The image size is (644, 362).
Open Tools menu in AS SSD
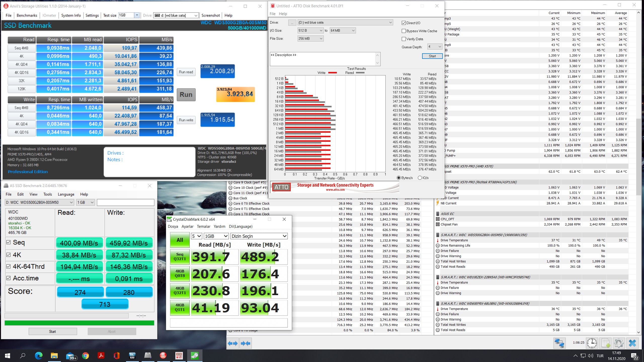(48, 194)
